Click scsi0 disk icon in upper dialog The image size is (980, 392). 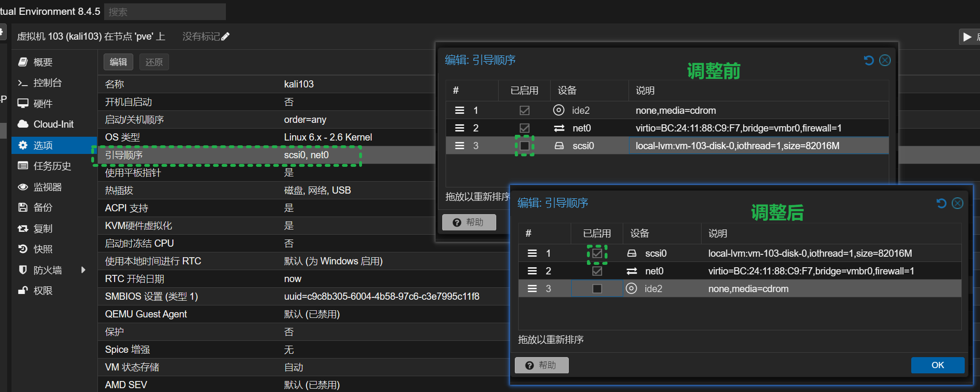pos(559,146)
